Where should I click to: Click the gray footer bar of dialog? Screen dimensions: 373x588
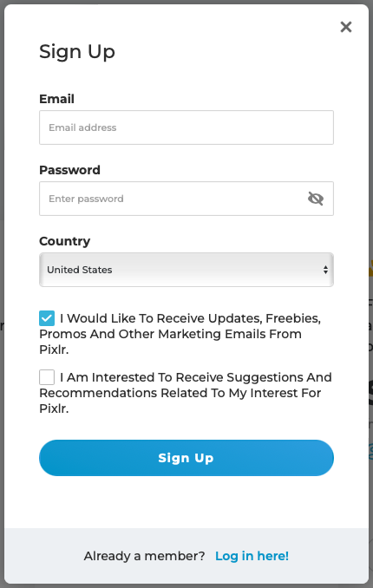point(186,556)
